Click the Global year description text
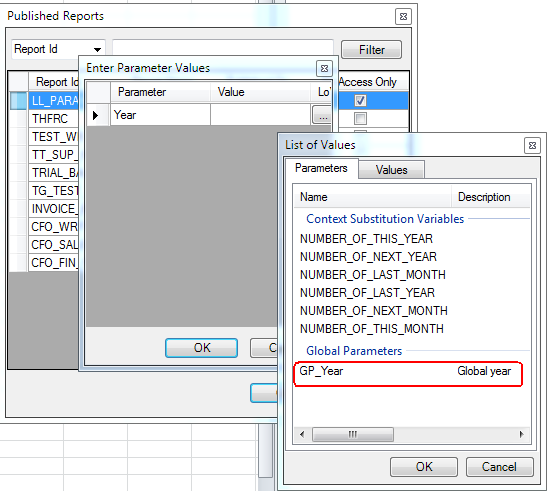The image size is (556, 491). coord(484,371)
